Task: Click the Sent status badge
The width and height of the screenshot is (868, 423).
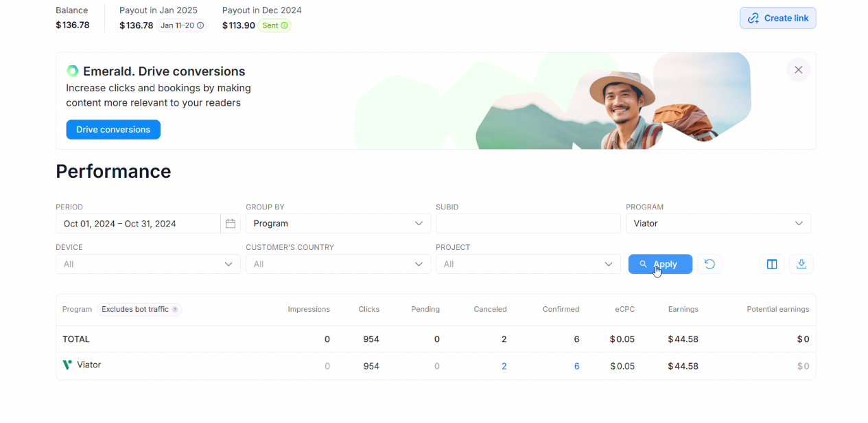Action: pyautogui.click(x=274, y=25)
